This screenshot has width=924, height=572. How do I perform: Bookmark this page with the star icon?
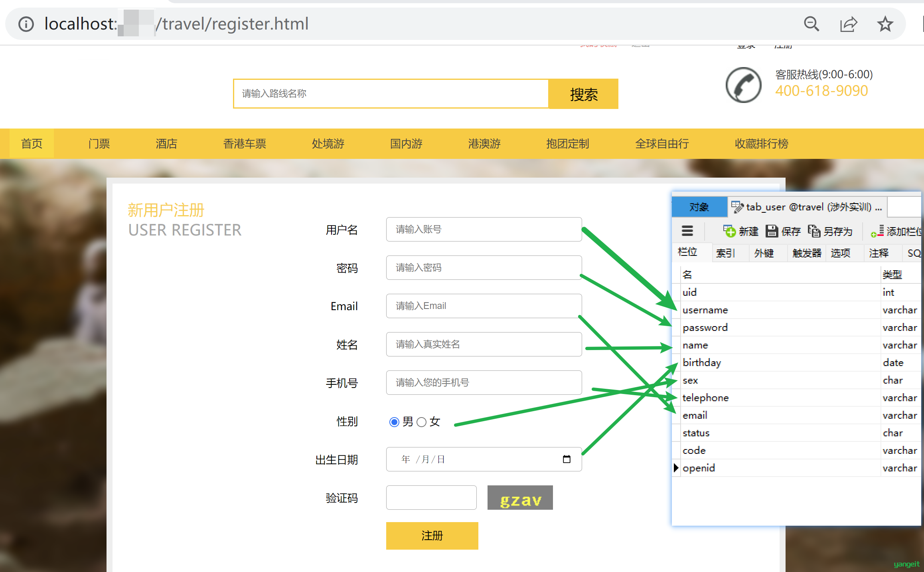[885, 24]
